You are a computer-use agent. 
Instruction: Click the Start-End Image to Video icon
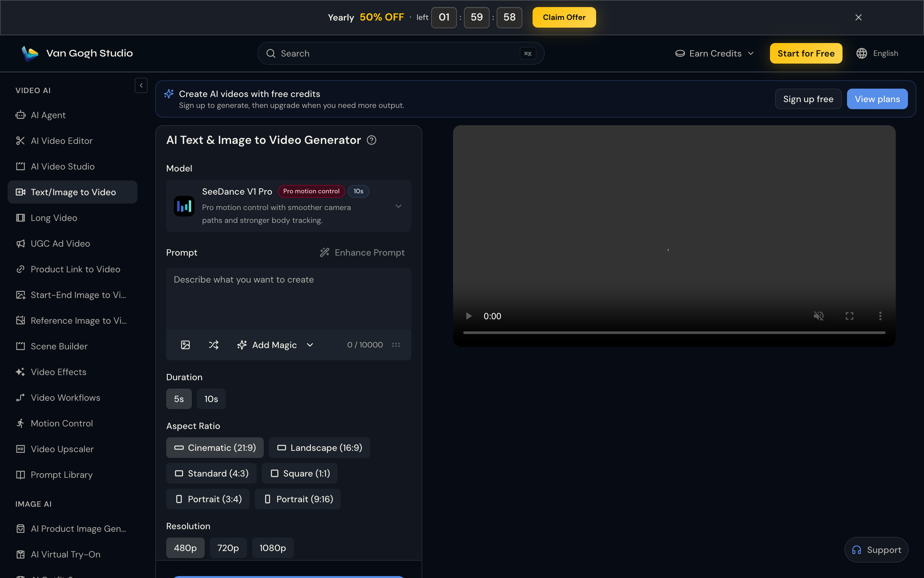pos(20,295)
